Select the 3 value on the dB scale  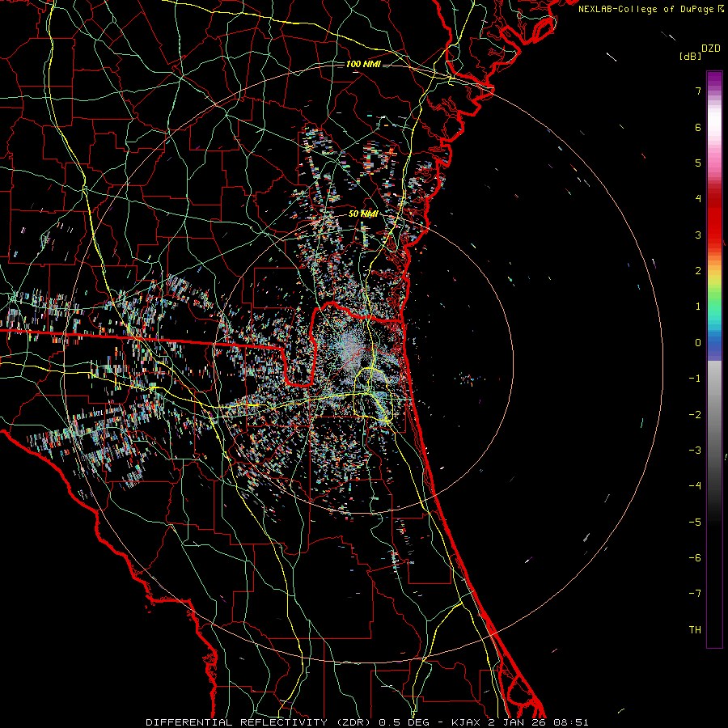(698, 235)
